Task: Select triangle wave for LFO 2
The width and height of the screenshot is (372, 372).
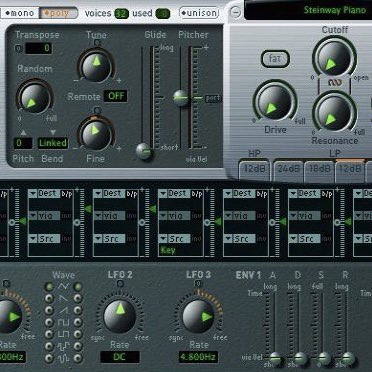Action: [78, 286]
